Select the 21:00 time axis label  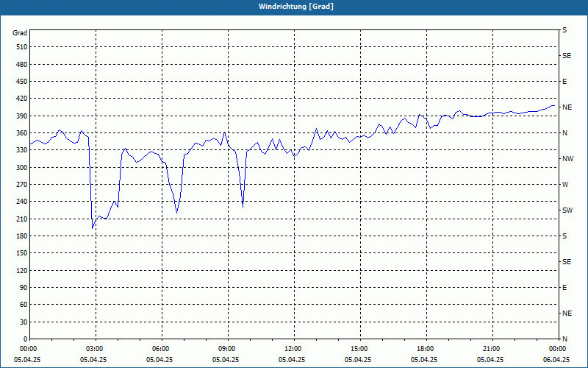point(492,348)
